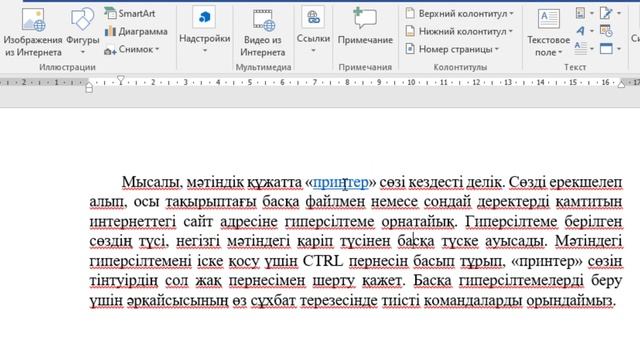Insert date and time from Текст group
The image size is (640, 360).
coord(606,31)
